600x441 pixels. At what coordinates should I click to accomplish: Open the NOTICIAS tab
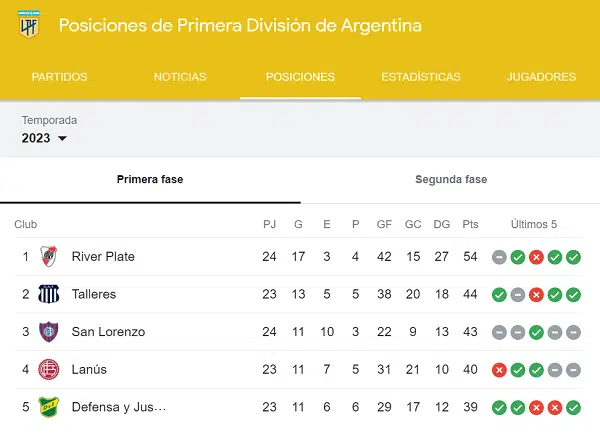[x=180, y=77]
